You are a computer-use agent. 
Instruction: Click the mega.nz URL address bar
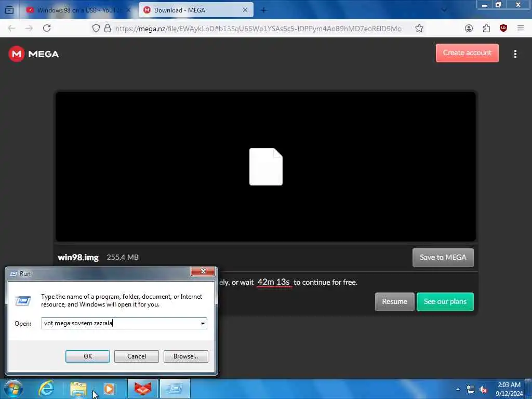click(258, 29)
